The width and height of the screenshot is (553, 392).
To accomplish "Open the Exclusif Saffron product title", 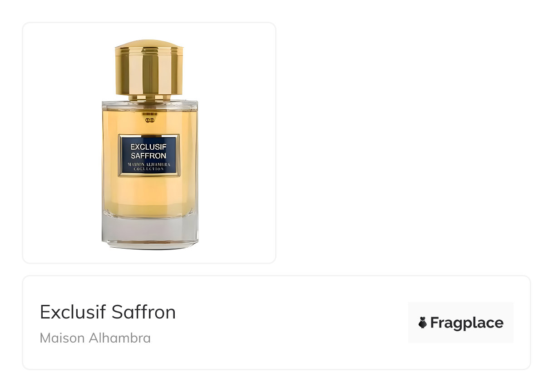I will tap(108, 312).
